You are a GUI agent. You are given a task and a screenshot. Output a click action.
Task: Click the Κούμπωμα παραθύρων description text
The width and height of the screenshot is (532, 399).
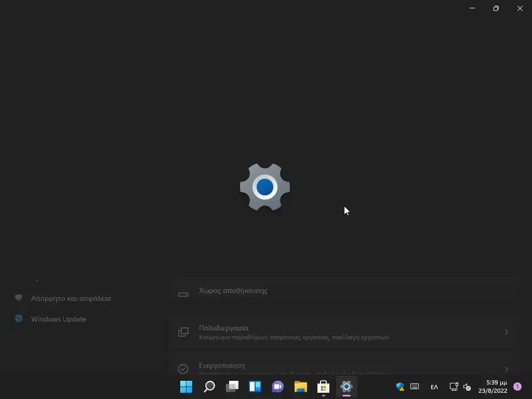pos(294,337)
